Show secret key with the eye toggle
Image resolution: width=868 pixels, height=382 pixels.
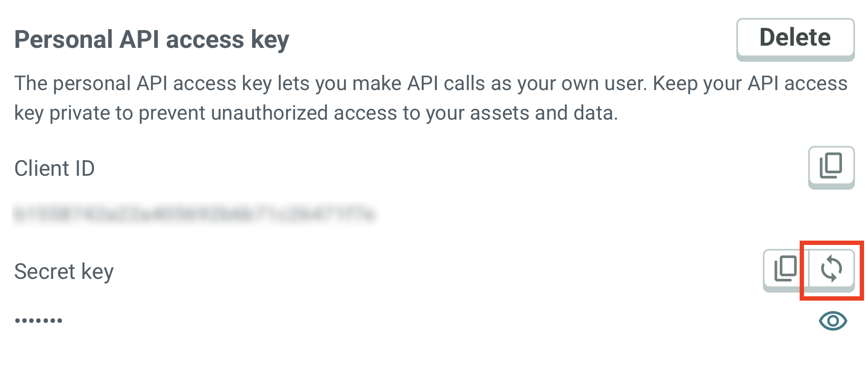pos(832,321)
